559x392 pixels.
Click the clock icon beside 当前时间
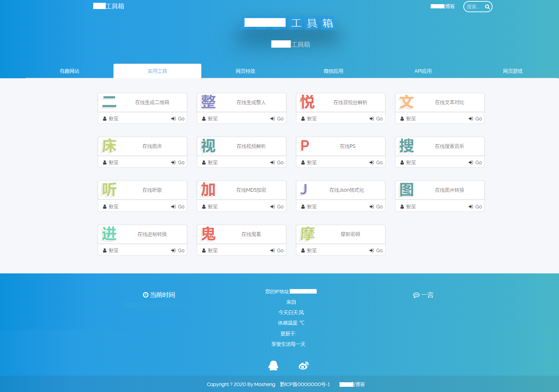click(146, 295)
